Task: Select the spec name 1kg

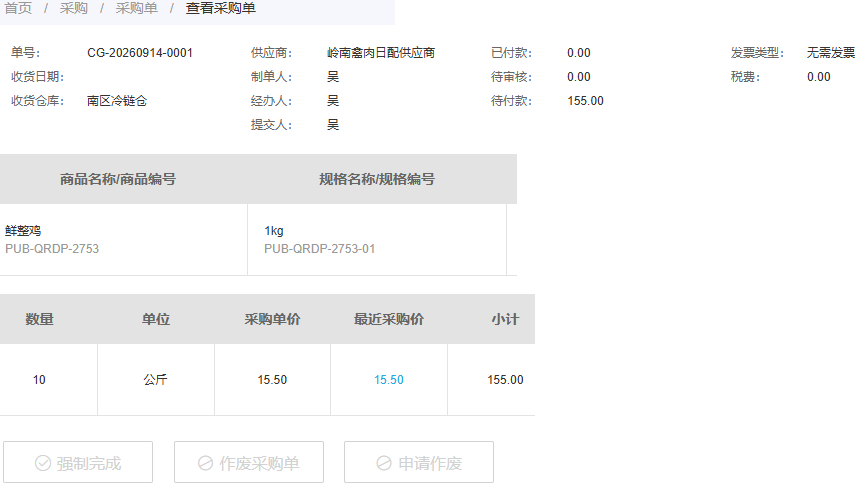Action: [x=274, y=231]
